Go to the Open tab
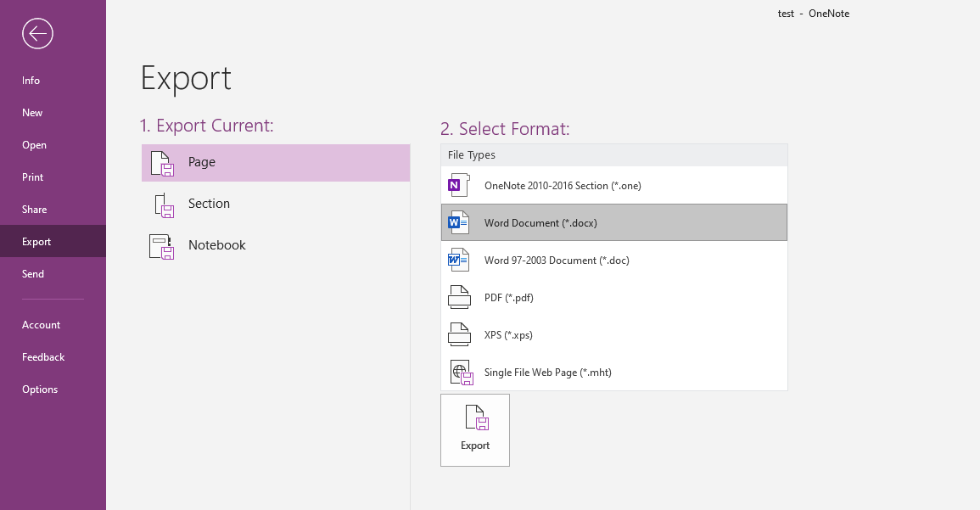 click(53, 145)
